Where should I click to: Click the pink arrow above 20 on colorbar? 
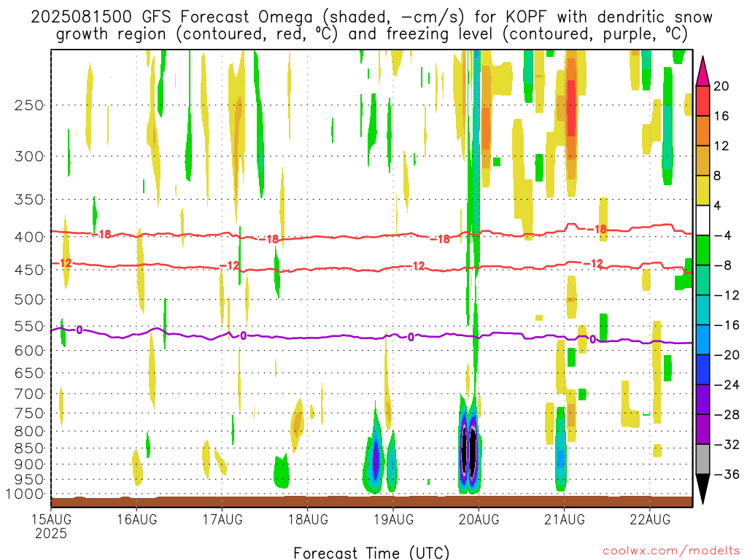[x=703, y=71]
